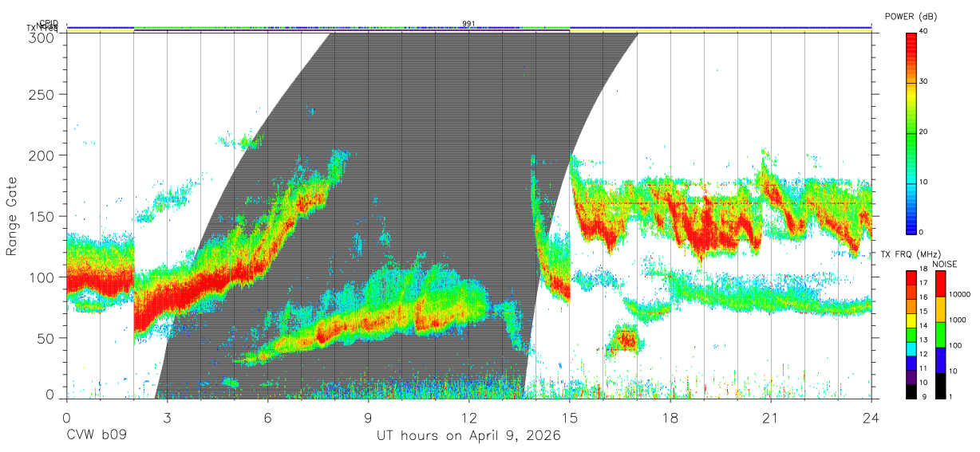Click the 17 label on TX FRQ scale
The height and width of the screenshot is (452, 980).
923,283
